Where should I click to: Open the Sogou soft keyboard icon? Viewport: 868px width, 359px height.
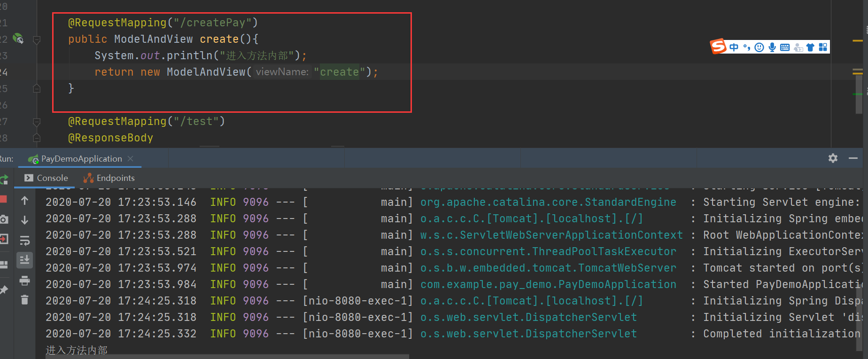click(784, 47)
